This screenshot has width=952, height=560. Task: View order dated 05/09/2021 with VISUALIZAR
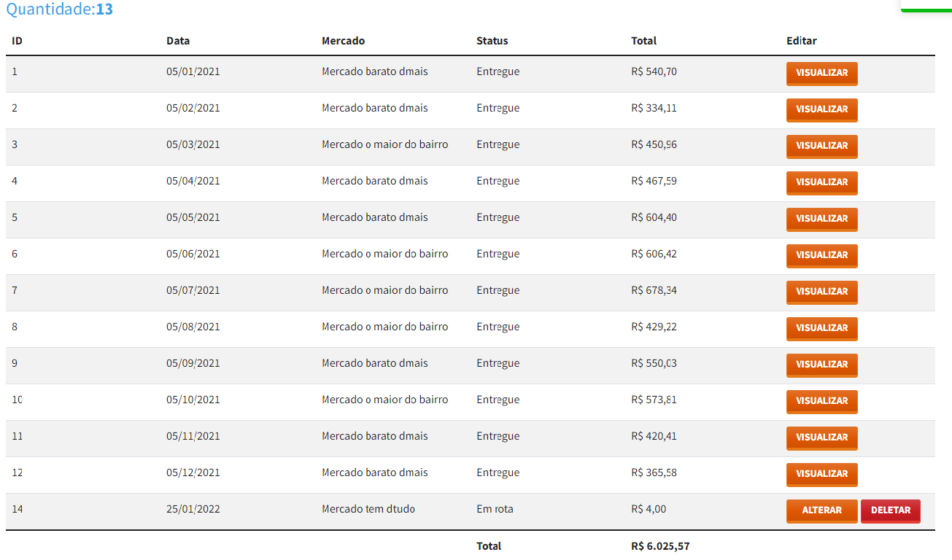[821, 365]
